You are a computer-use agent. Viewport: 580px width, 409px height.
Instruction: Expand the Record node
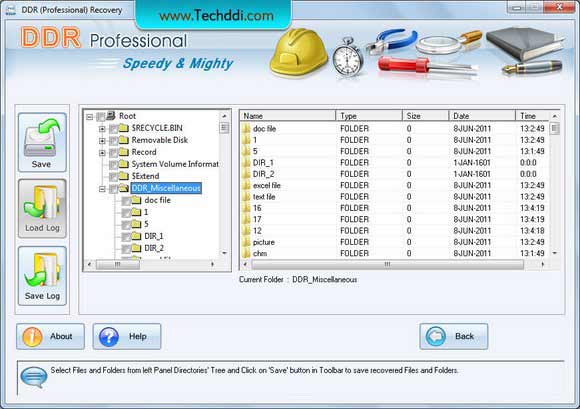click(102, 153)
